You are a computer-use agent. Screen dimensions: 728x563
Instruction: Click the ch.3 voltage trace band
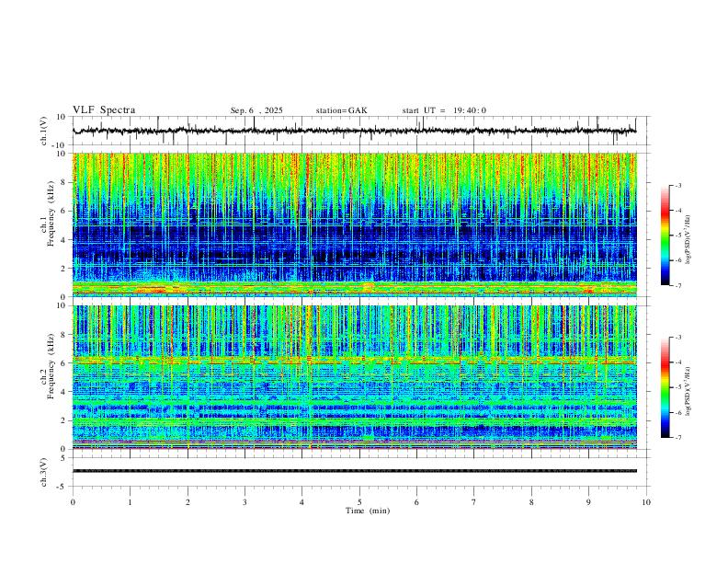click(x=355, y=471)
